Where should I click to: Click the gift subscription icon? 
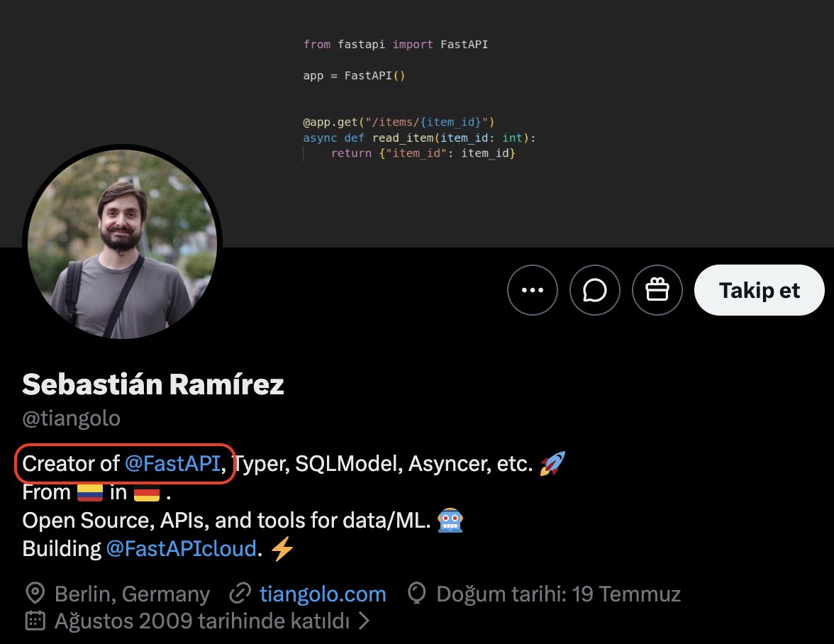point(657,290)
